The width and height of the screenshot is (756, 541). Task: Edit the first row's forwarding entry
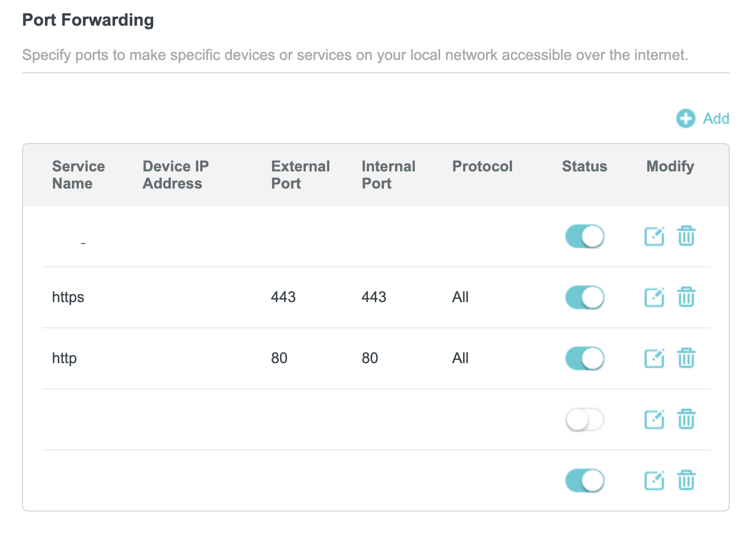pos(654,236)
